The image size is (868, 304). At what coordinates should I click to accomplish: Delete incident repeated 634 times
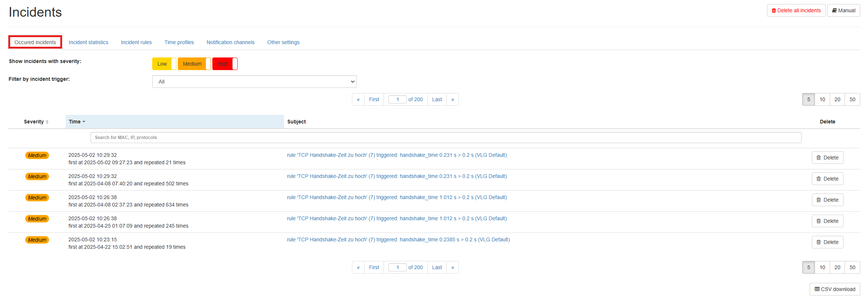pyautogui.click(x=828, y=200)
